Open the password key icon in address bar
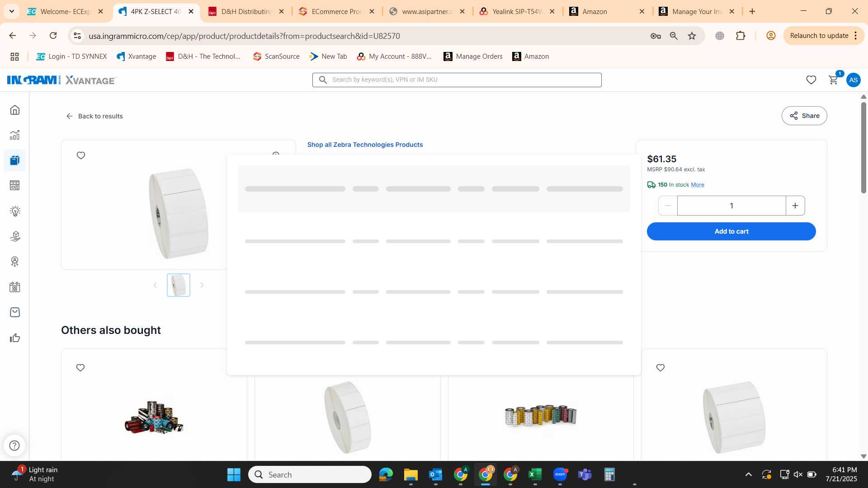The width and height of the screenshot is (868, 488). point(656,36)
